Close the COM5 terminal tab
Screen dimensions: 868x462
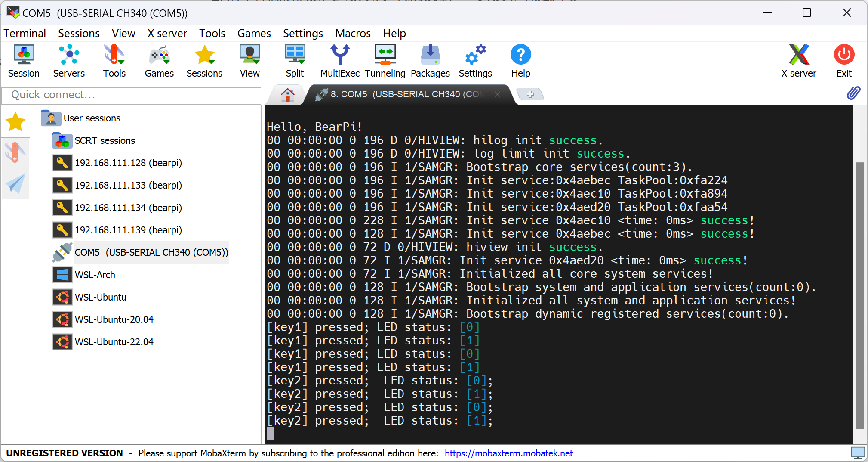pos(497,94)
